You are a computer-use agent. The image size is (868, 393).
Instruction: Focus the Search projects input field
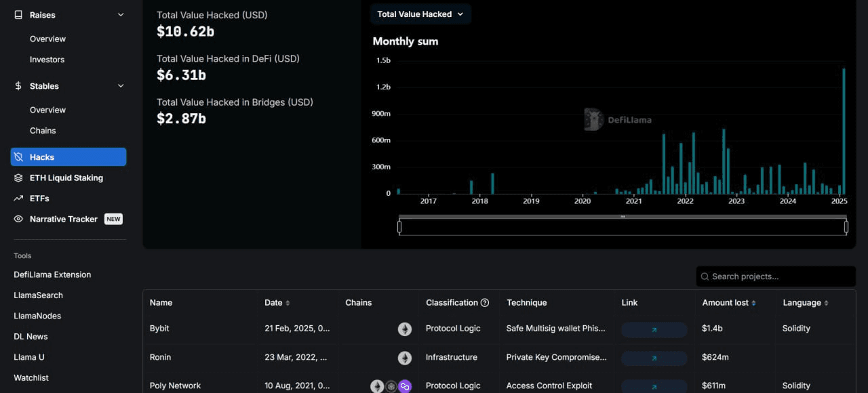pyautogui.click(x=776, y=276)
